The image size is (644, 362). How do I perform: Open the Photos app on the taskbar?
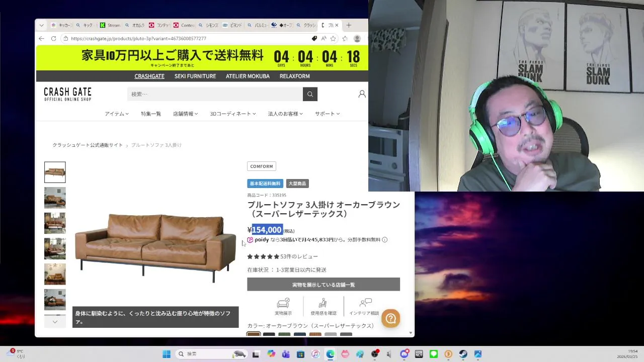coord(478,354)
